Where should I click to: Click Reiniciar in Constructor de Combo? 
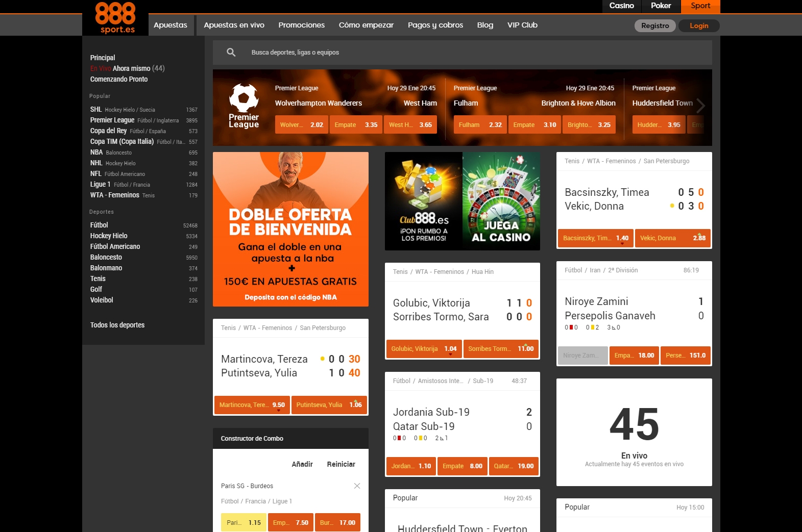point(341,464)
